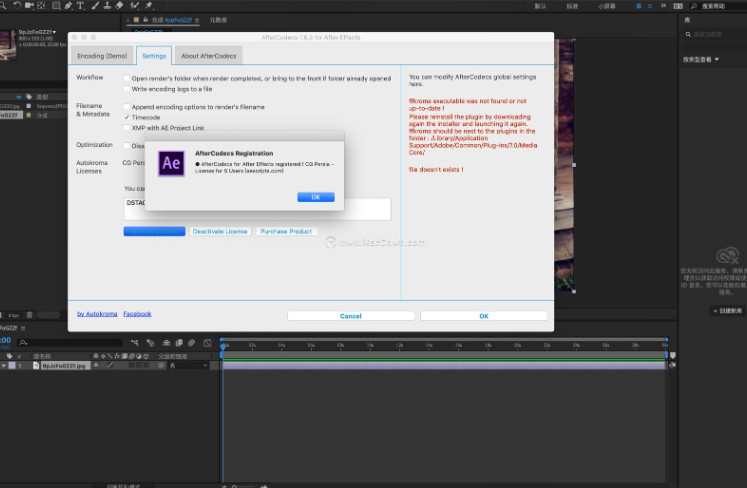Toggle hide shy layers icon in timeline

(166, 343)
